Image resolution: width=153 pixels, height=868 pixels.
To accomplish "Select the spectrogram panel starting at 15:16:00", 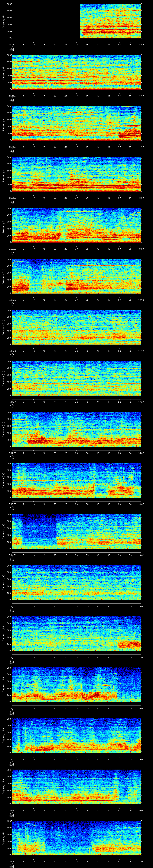I will click(77, 633).
